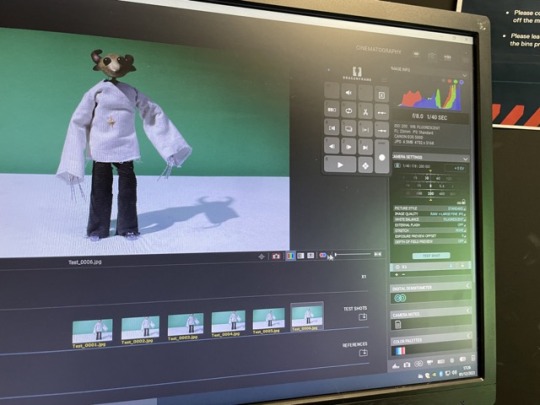Viewport: 540px width, 405px height.
Task: Jump to the live view frame
Action: point(365,147)
